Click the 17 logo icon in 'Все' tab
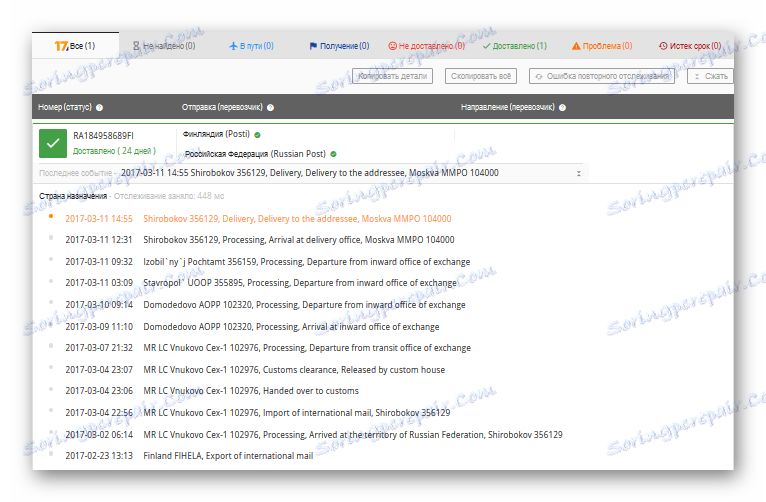This screenshot has width=766, height=502. coord(61,46)
